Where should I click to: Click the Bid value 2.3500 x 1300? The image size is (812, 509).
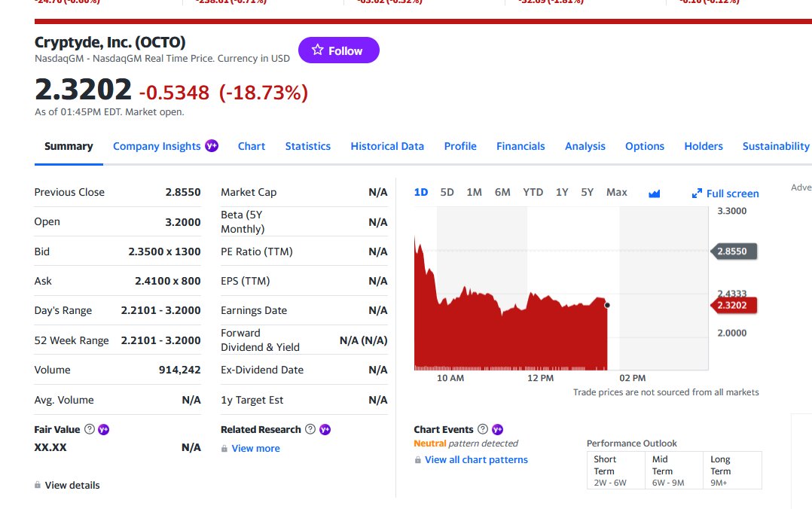165,251
